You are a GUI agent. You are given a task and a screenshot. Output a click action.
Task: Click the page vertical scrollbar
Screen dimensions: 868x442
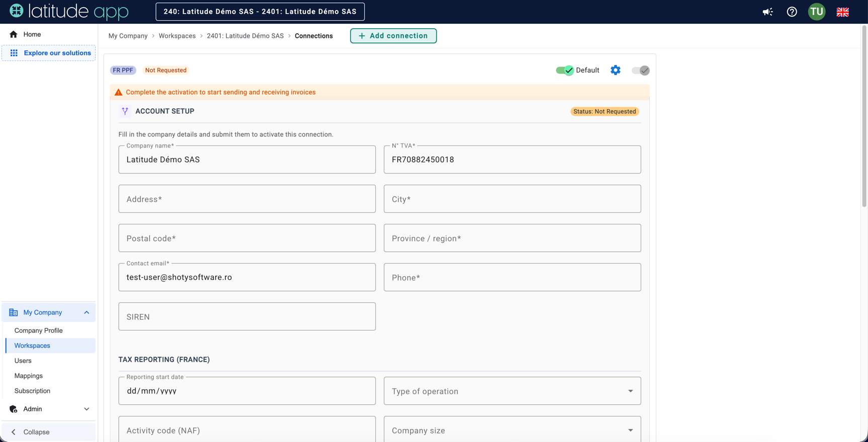coord(864,116)
